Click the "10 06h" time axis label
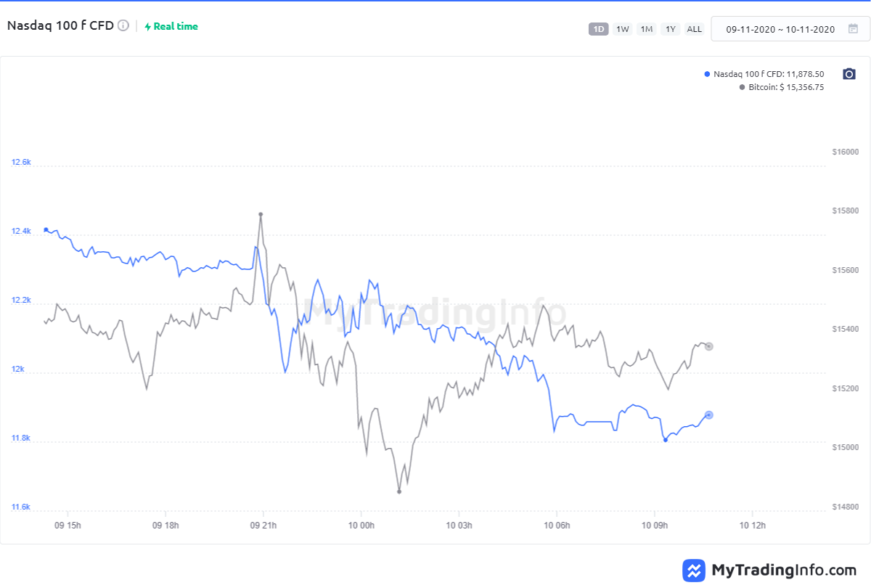871x588 pixels. (x=557, y=525)
